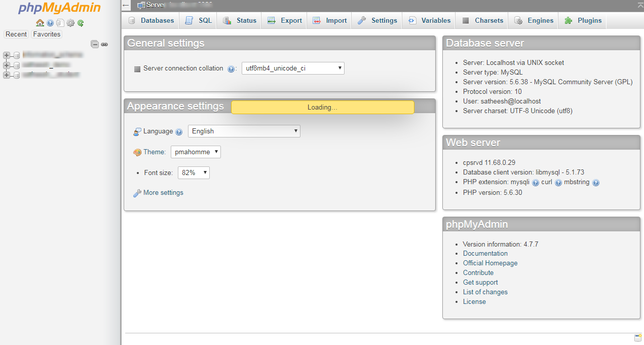Open the documentation pages icon under logo

tap(60, 23)
